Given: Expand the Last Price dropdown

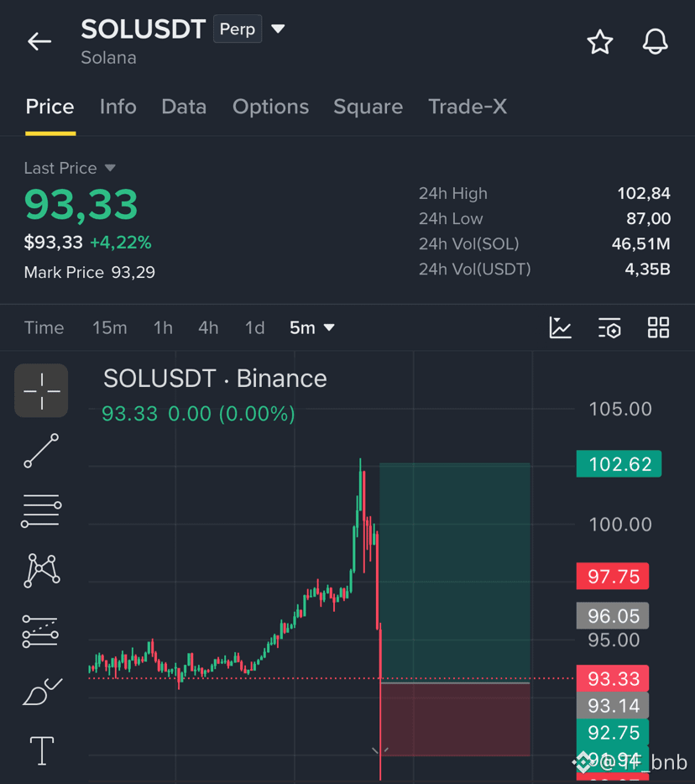Looking at the screenshot, I should [110, 168].
